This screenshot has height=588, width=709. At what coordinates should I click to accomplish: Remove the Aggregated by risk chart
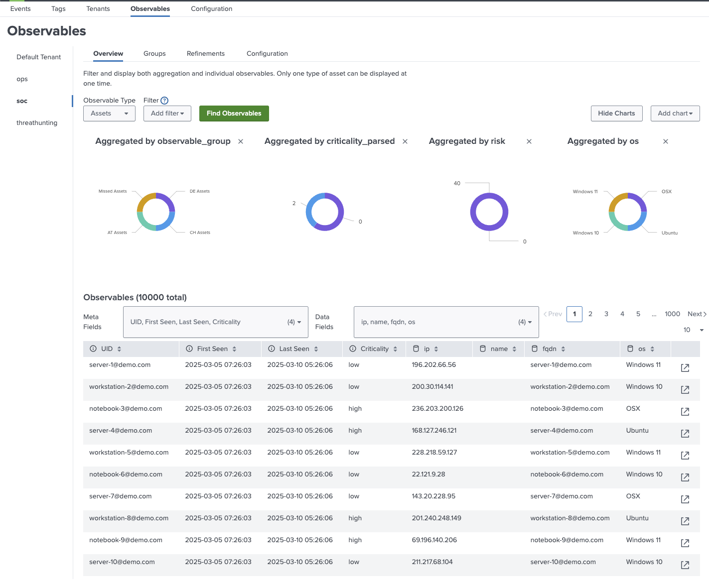click(529, 141)
